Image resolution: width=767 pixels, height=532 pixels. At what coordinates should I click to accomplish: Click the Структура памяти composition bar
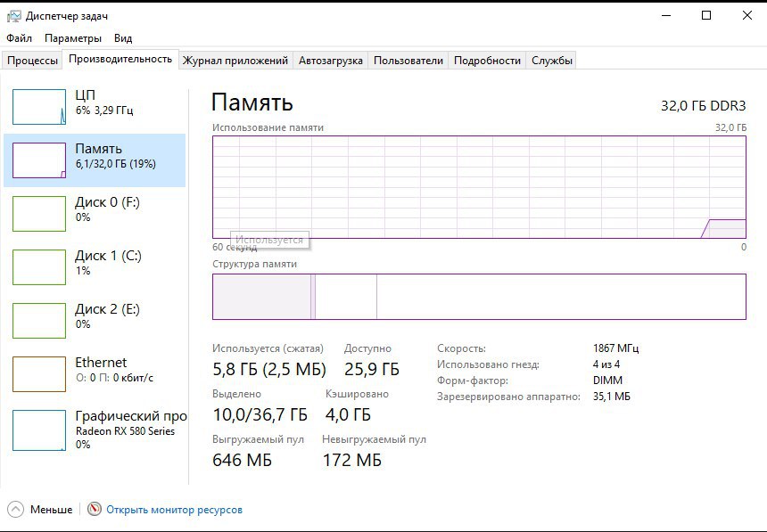click(480, 297)
